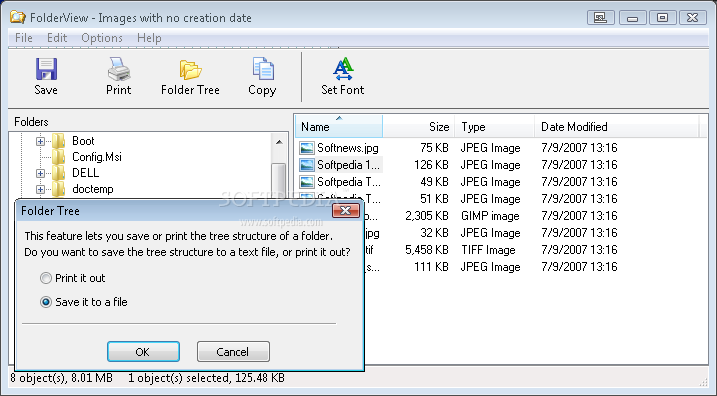The image size is (717, 396).
Task: Select the Config.Msi folder icon
Action: (x=59, y=157)
